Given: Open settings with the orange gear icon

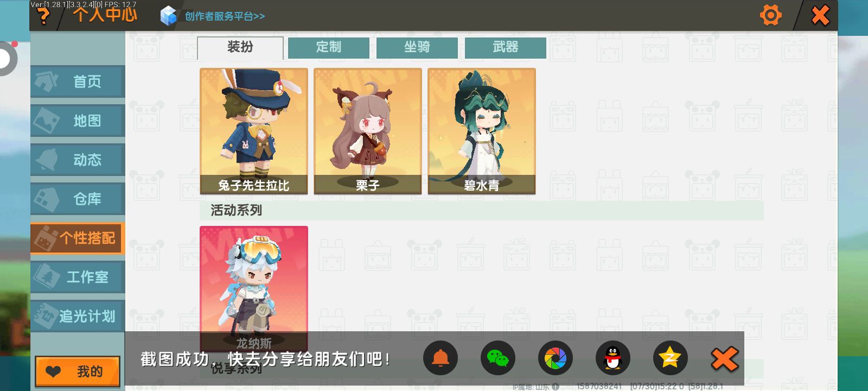Looking at the screenshot, I should (770, 15).
